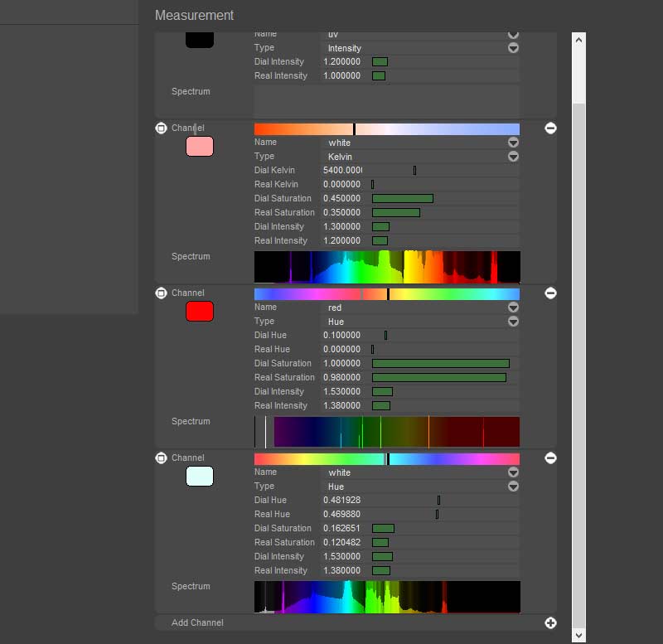Click the hue gradient bar of the red channel
This screenshot has height=644, width=663.
[387, 294]
